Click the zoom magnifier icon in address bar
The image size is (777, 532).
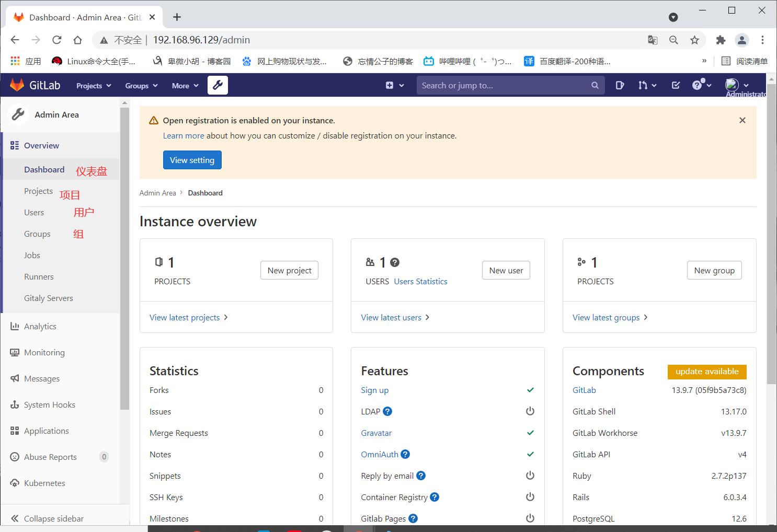point(673,40)
